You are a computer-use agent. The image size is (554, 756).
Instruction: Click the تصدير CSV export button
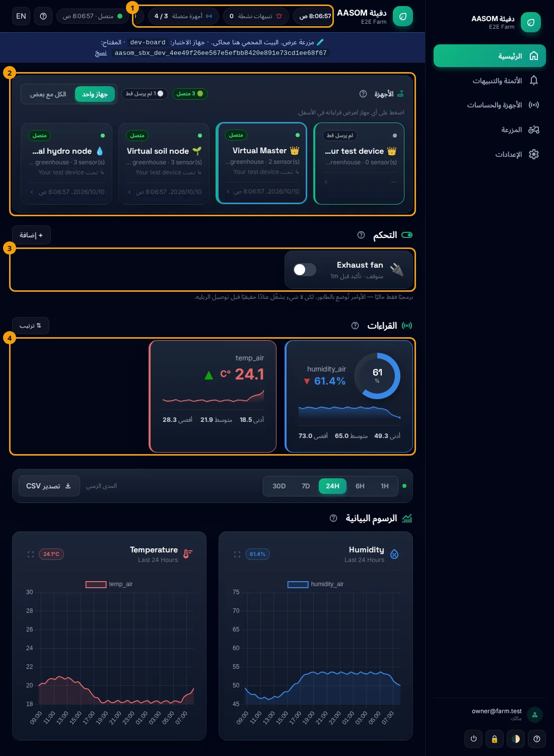click(x=49, y=486)
